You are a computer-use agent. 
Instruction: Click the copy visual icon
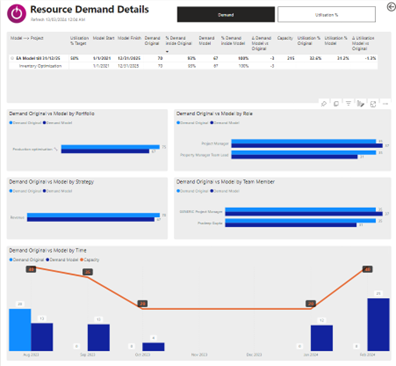click(x=336, y=104)
